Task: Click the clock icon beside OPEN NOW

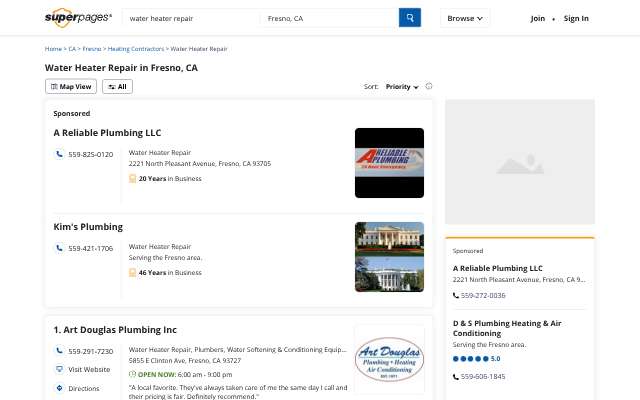Action: (132, 374)
